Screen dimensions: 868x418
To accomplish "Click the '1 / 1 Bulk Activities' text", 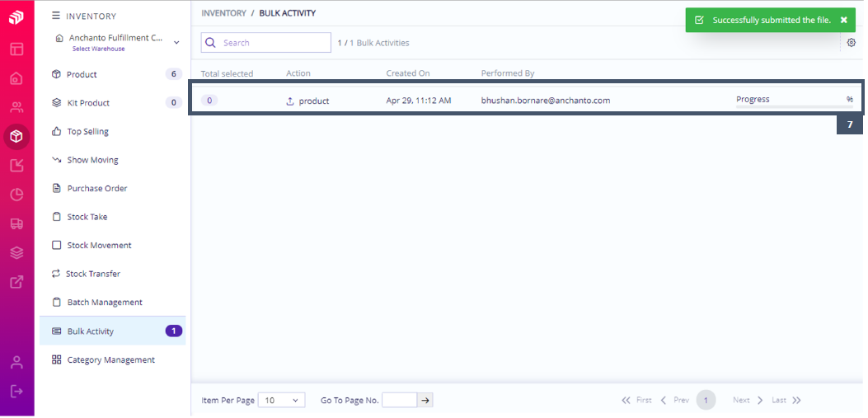I will pyautogui.click(x=373, y=43).
